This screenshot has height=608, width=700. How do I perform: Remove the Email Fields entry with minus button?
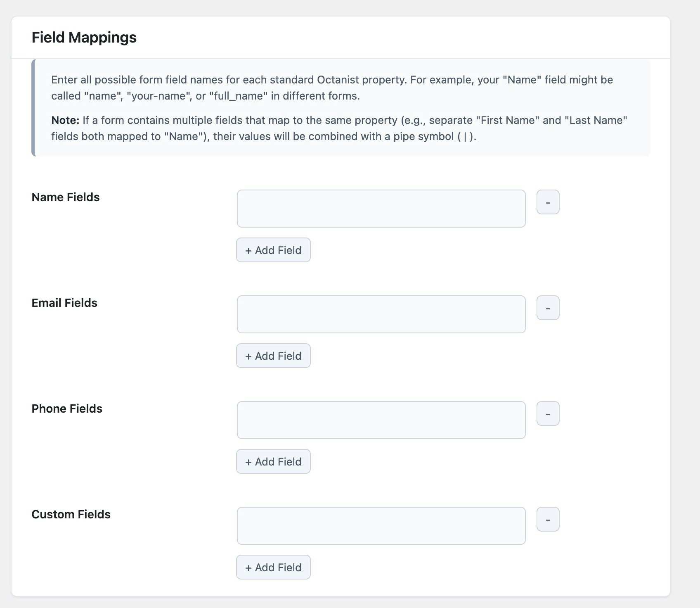[x=548, y=308]
